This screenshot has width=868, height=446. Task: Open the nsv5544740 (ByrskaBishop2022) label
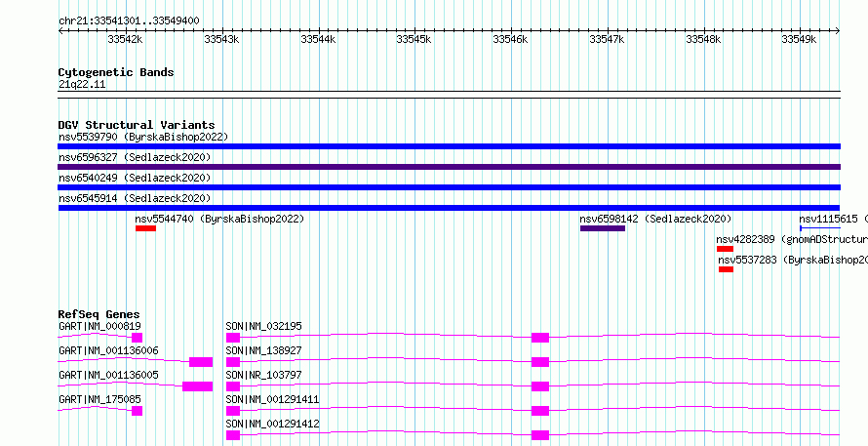pyautogui.click(x=219, y=219)
